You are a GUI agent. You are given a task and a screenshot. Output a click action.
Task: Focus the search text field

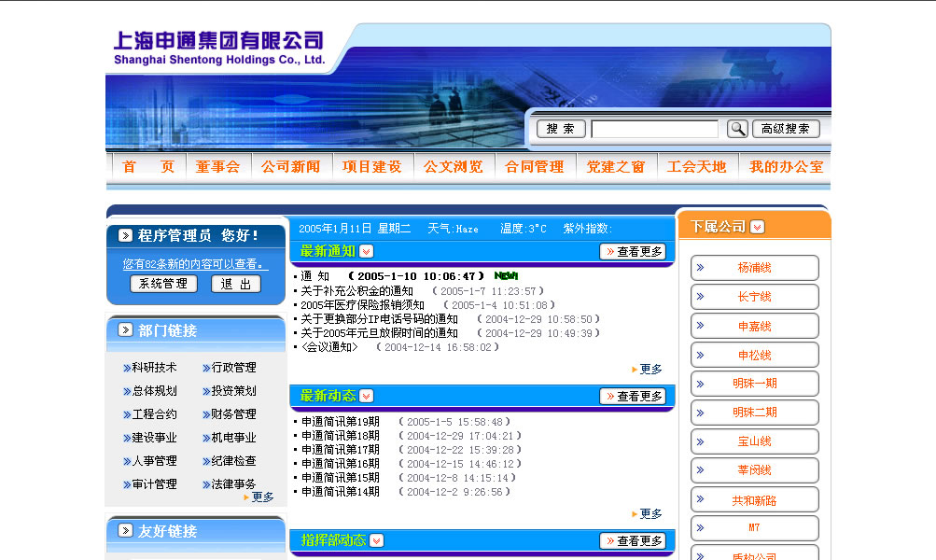[654, 129]
